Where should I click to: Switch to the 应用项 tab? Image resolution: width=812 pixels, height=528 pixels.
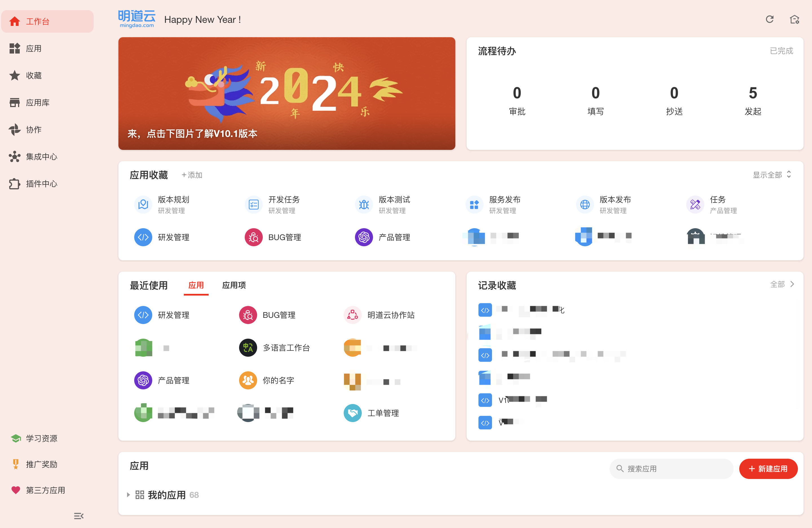pyautogui.click(x=234, y=285)
